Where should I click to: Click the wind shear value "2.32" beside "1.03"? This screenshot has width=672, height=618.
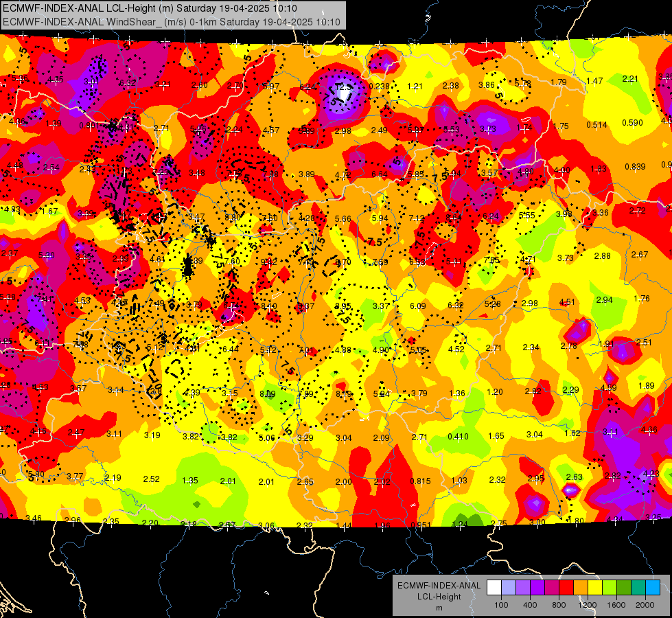coord(497,480)
